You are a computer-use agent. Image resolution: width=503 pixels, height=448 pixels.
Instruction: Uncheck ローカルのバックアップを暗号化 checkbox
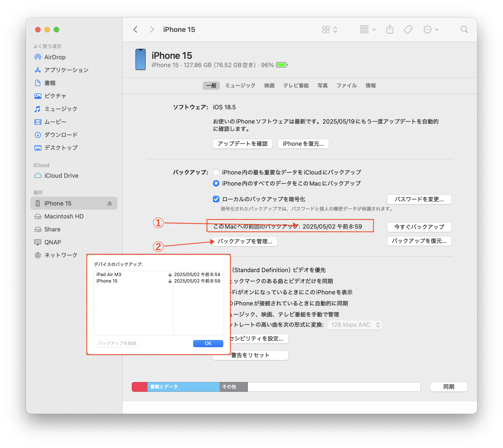tap(216, 199)
